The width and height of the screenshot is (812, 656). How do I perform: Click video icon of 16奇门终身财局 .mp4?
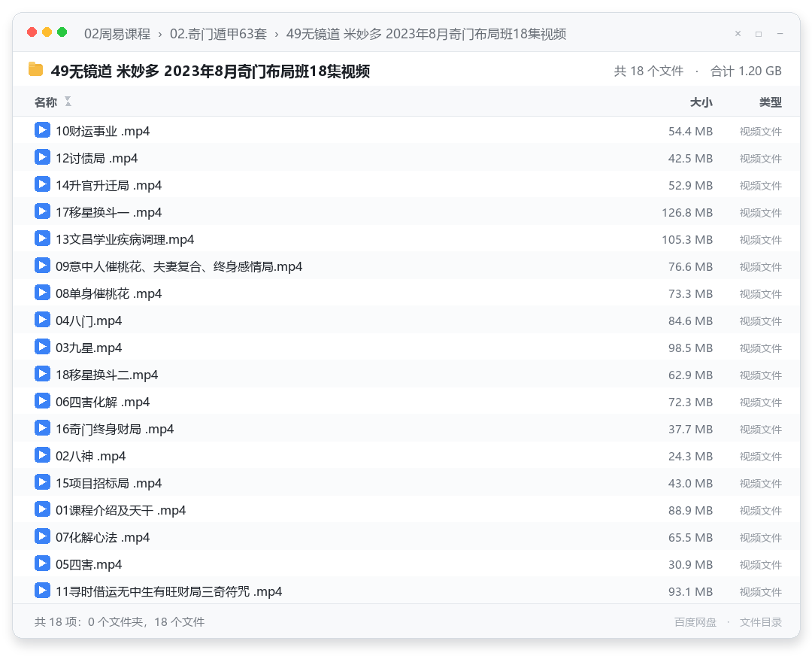[x=42, y=428]
